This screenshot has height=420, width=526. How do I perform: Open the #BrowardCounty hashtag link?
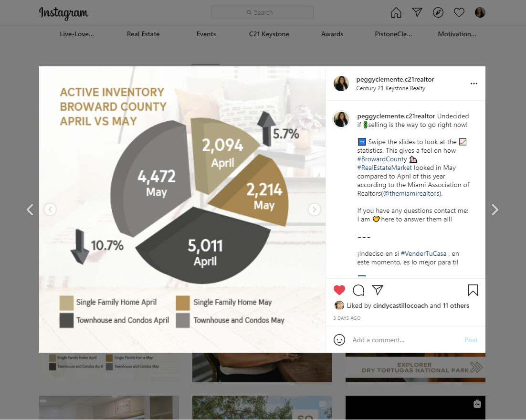(x=382, y=159)
